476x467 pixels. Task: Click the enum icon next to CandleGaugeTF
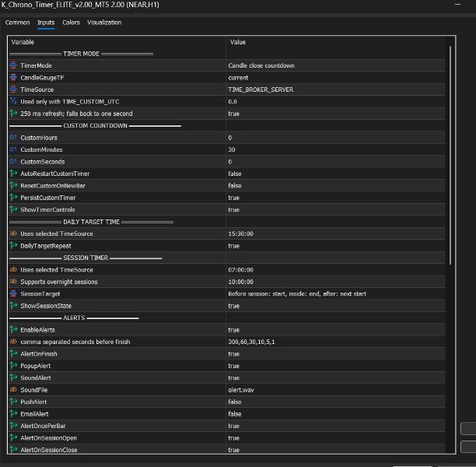tap(13, 78)
